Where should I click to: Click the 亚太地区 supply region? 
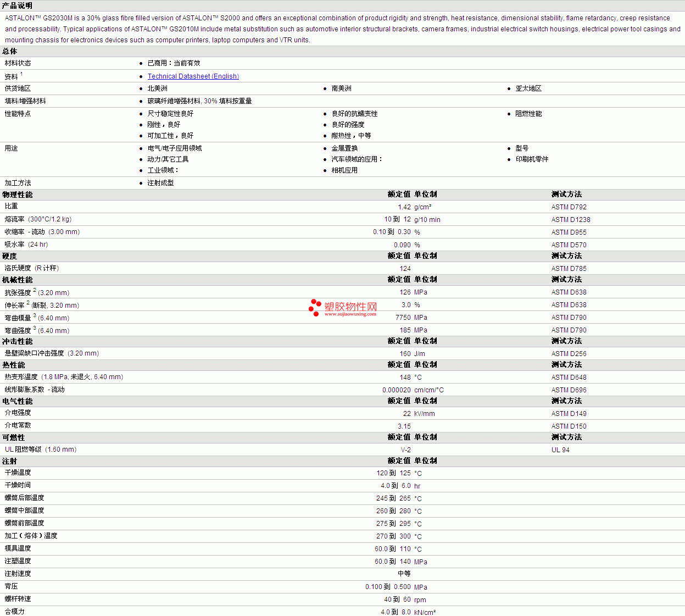point(528,88)
